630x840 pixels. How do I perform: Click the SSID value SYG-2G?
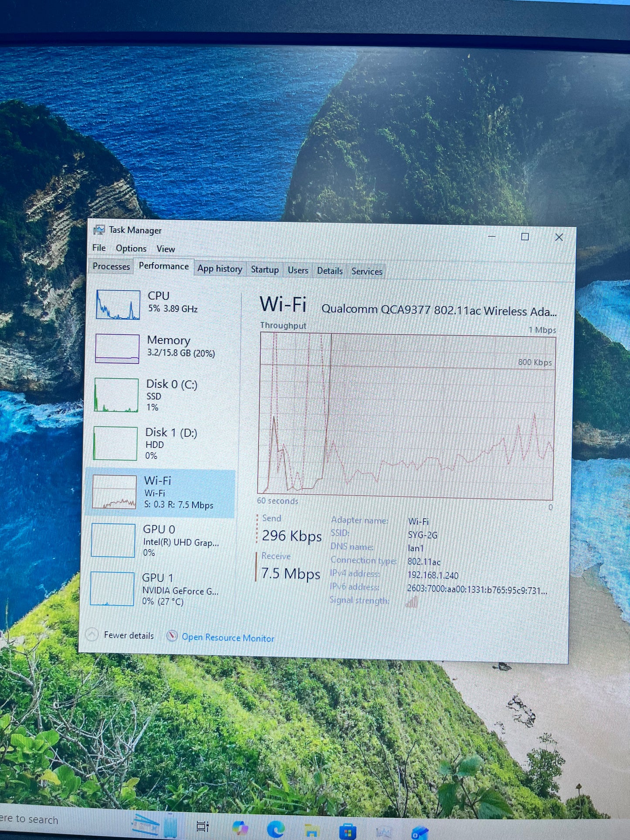pyautogui.click(x=422, y=535)
